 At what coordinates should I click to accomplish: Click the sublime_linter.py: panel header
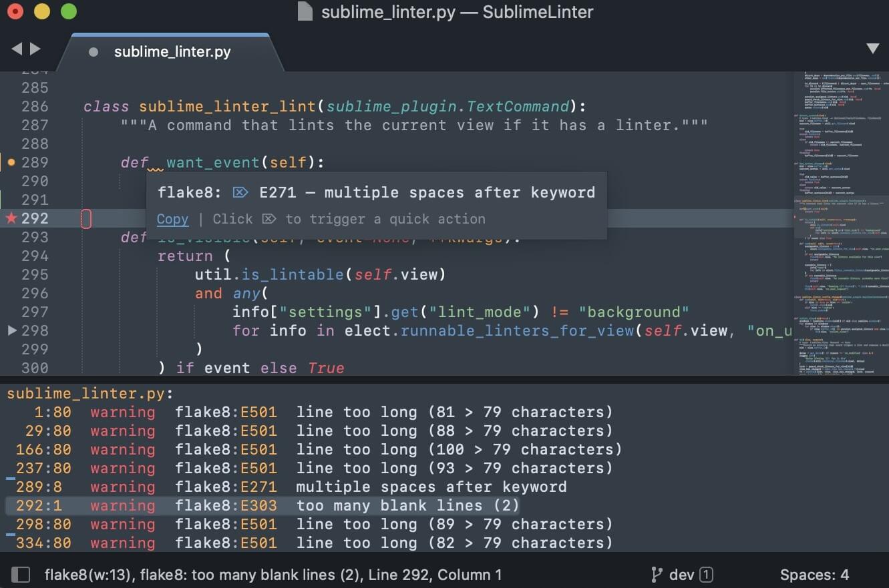[90, 393]
